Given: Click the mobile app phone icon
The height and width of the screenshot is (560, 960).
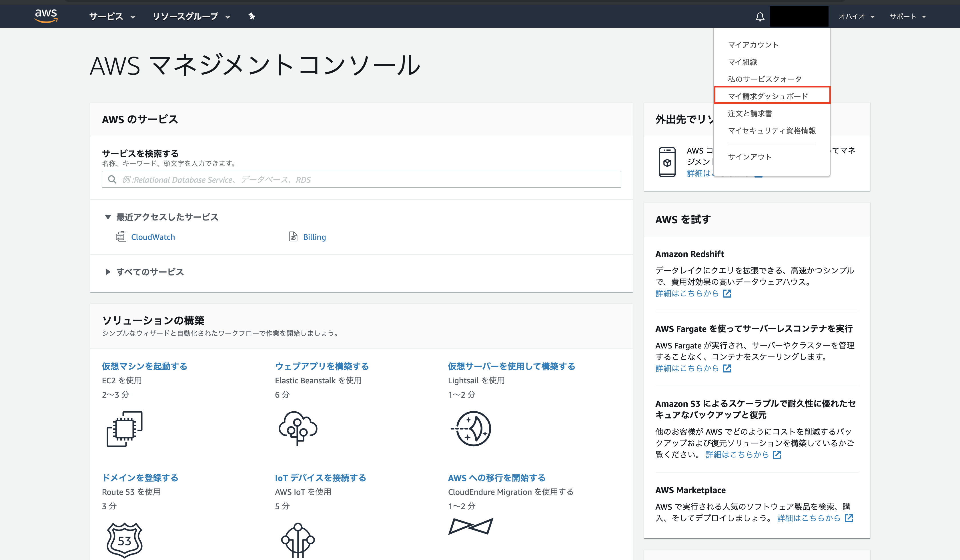Looking at the screenshot, I should [x=667, y=162].
